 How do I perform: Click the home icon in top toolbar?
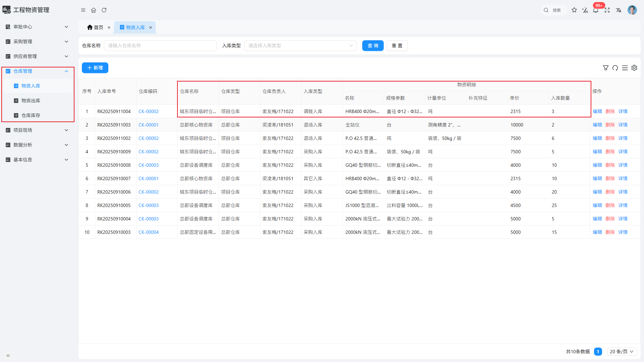(94, 10)
